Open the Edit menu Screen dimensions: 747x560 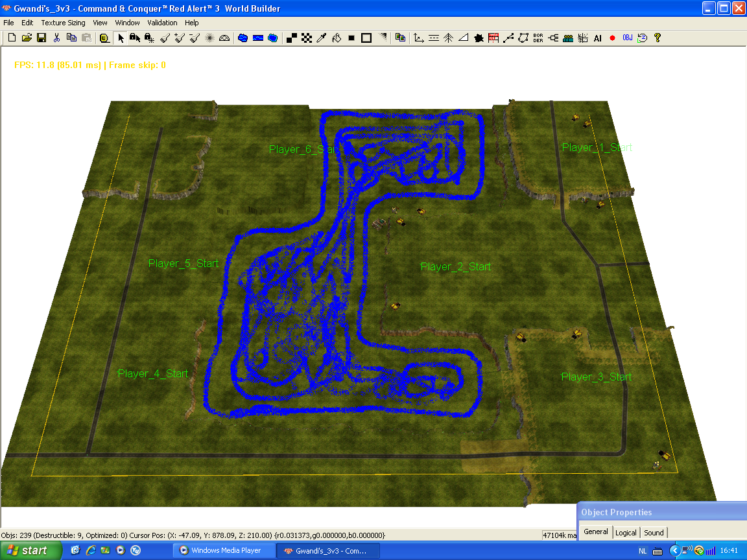click(x=27, y=23)
